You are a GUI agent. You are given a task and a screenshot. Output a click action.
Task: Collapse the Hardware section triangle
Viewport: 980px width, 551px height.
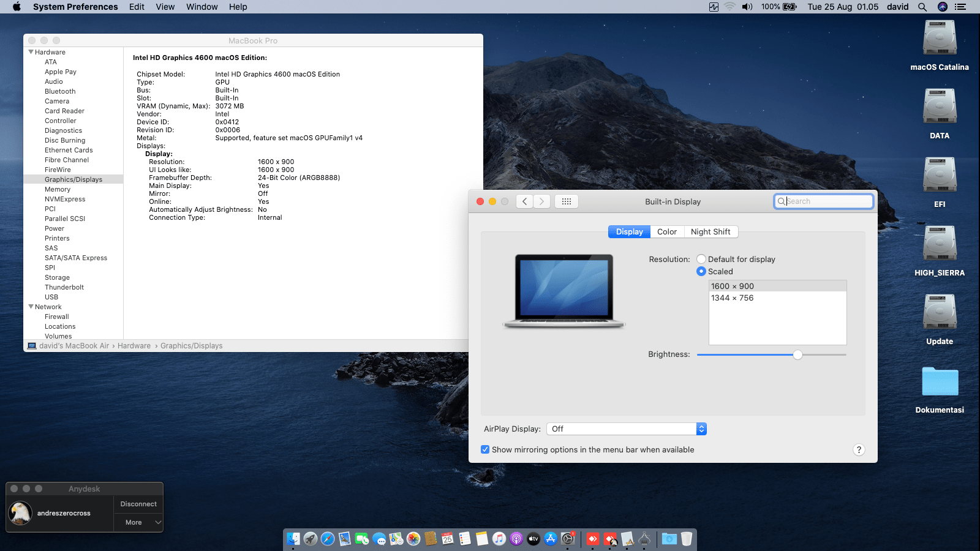(31, 52)
